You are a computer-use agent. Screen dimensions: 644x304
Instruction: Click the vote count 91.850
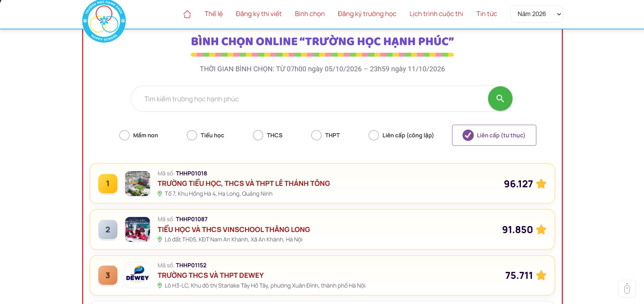(517, 230)
